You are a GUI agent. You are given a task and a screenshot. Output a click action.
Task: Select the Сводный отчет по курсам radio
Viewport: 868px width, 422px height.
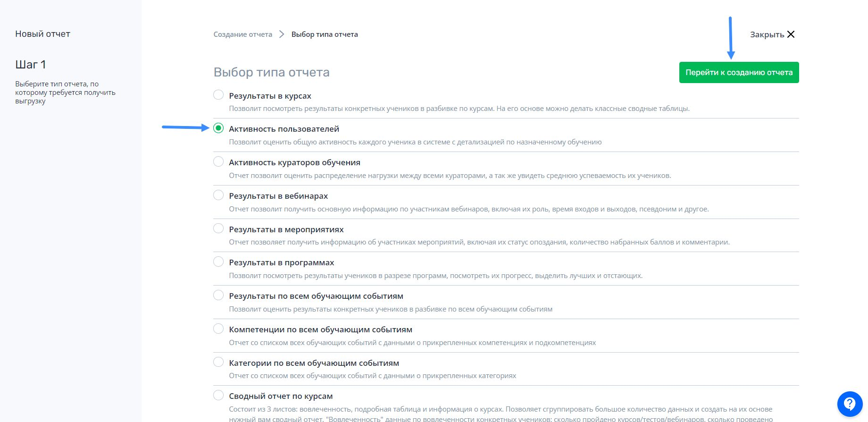218,395
